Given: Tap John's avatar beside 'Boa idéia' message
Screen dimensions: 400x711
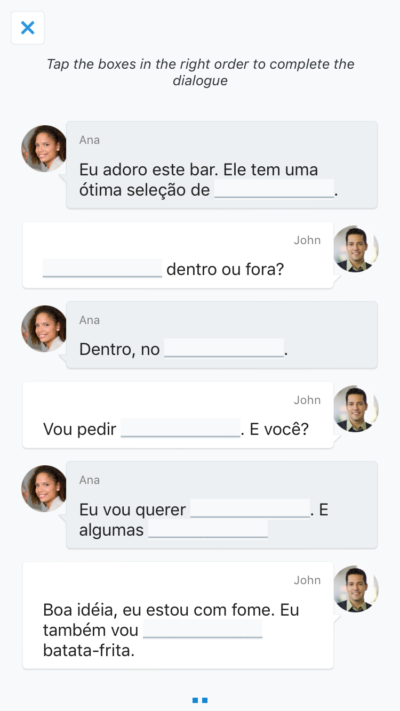Looking at the screenshot, I should pos(356,589).
